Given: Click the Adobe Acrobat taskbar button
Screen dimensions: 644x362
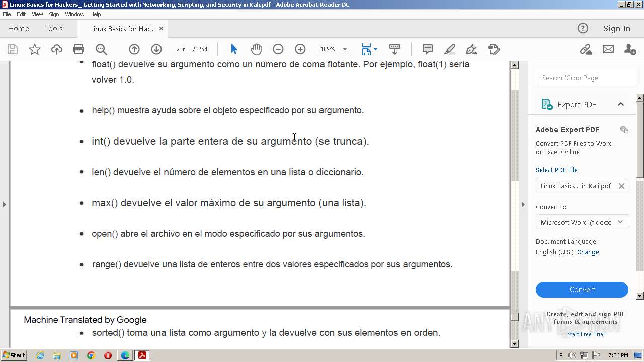Looking at the screenshot, I should (142, 355).
